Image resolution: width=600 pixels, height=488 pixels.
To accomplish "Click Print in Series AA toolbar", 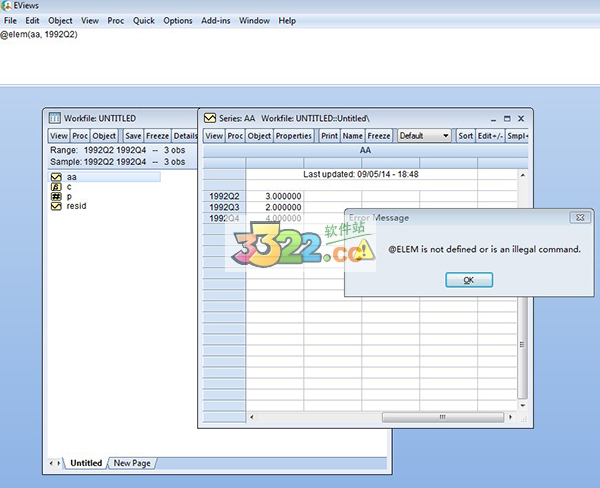I will point(329,136).
